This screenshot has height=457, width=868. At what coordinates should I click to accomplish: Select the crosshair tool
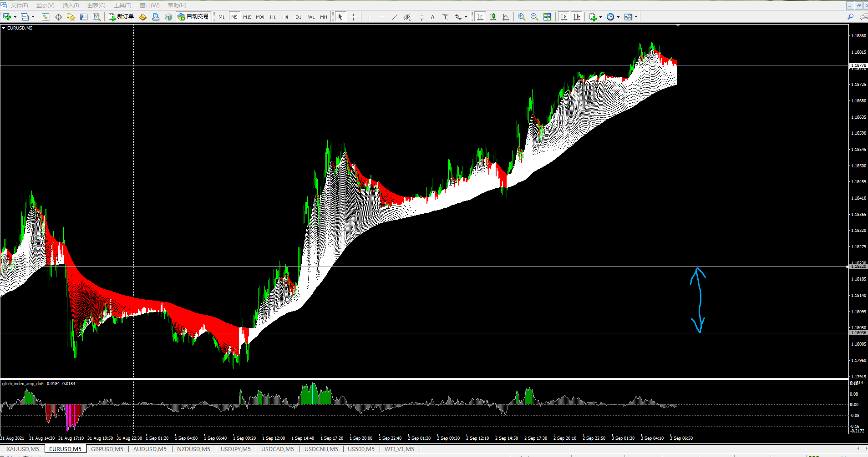(x=353, y=17)
